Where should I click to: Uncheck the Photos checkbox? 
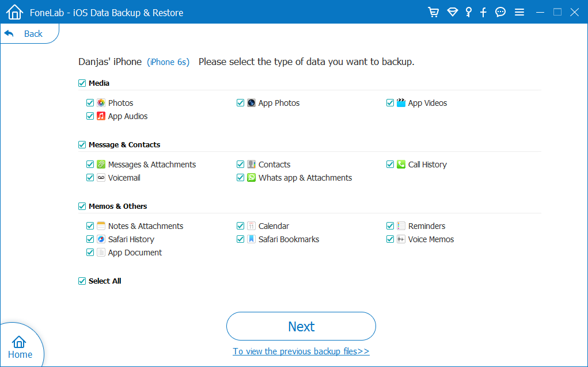90,102
